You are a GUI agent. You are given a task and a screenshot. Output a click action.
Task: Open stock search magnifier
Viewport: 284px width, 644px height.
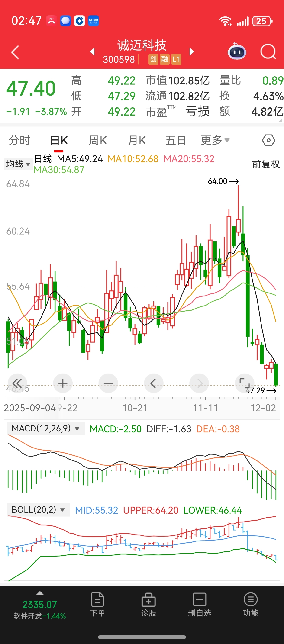click(x=268, y=52)
